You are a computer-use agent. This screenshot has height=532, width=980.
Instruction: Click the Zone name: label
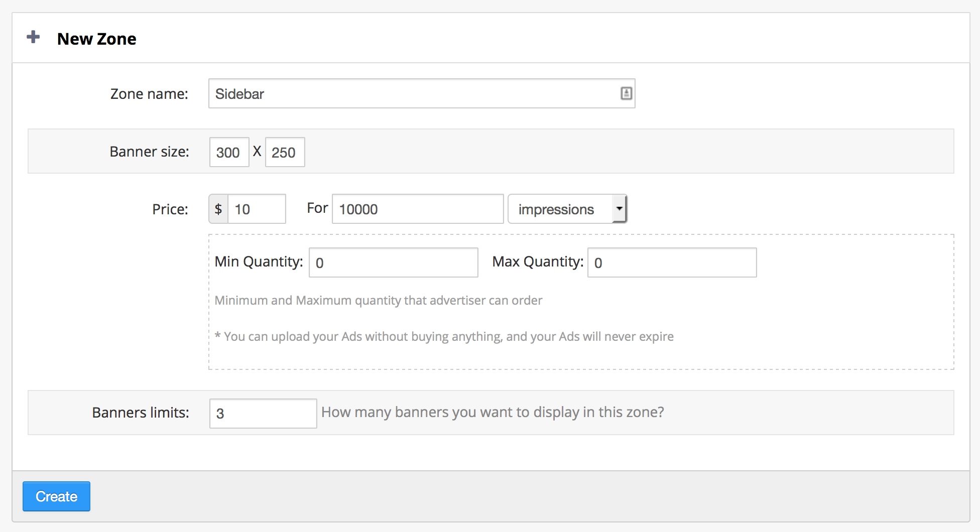tap(149, 94)
